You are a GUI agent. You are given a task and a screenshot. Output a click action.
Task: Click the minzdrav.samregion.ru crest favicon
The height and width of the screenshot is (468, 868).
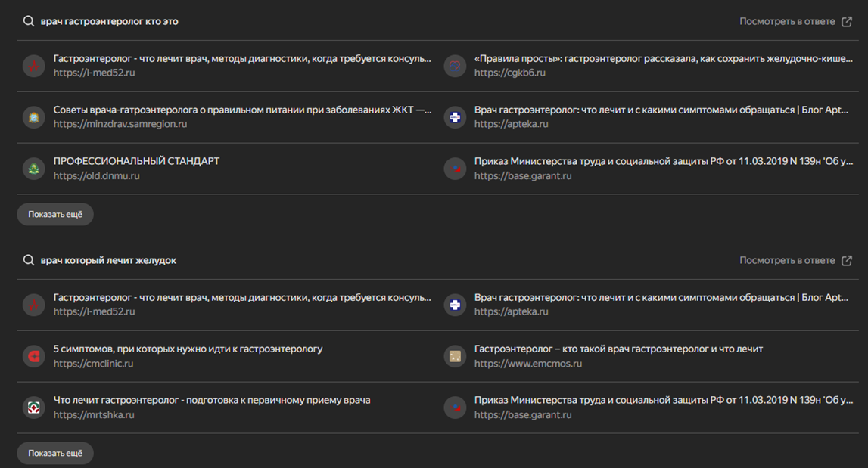tap(34, 117)
